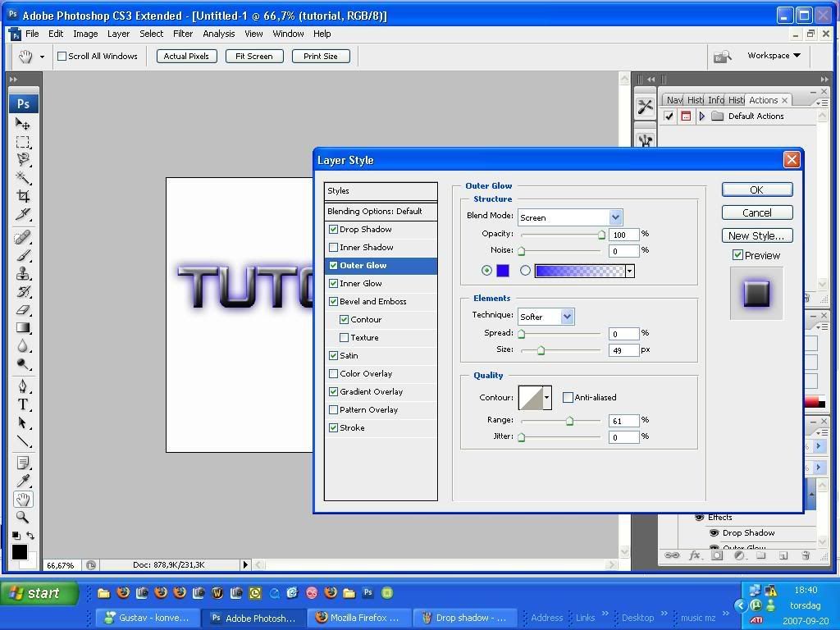Screen dimensions: 840x630
Task: Select the Zoom tool
Action: click(x=22, y=517)
